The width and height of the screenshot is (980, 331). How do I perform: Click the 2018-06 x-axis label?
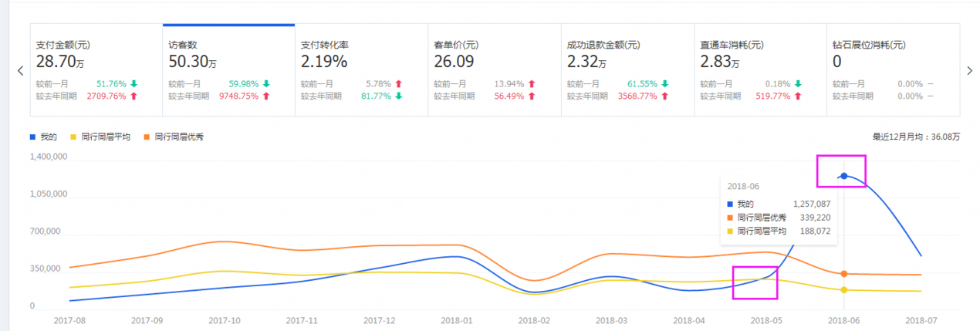pyautogui.click(x=844, y=319)
